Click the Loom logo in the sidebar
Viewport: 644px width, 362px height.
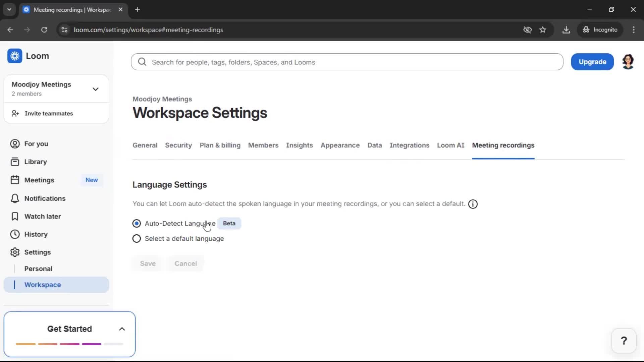pos(14,56)
